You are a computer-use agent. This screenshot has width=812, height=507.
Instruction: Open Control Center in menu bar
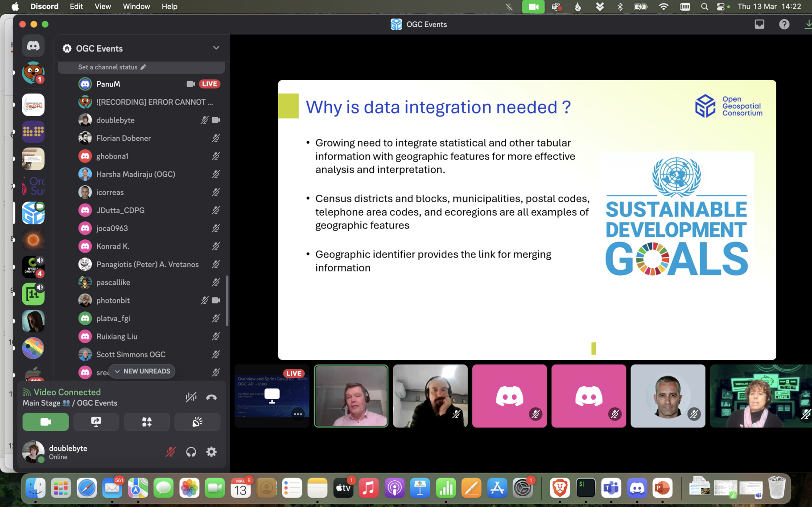pyautogui.click(x=721, y=7)
